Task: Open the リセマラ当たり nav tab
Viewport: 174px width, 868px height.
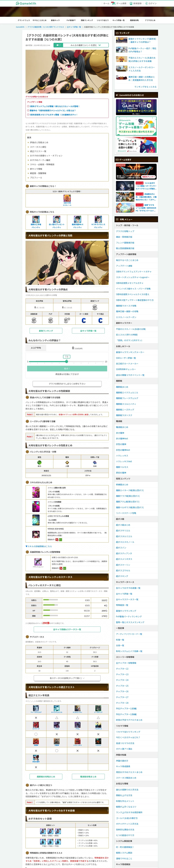Action: 103,20
